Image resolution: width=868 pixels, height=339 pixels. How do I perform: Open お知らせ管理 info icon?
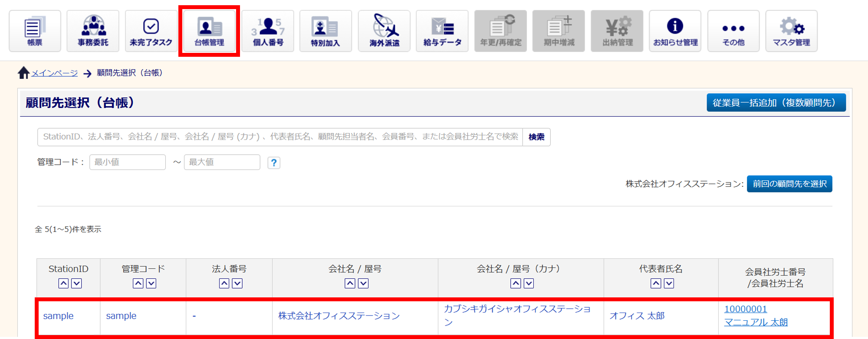(675, 31)
